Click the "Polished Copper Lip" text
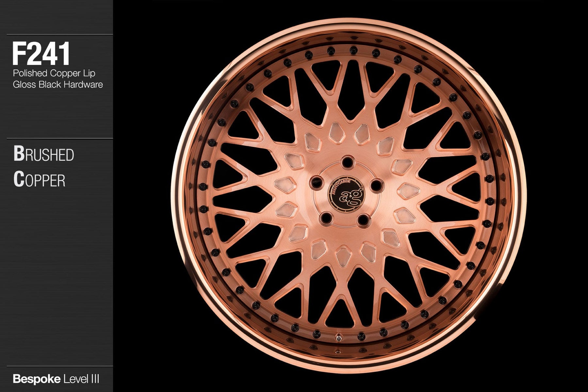This screenshot has height=392, width=588. [54, 73]
